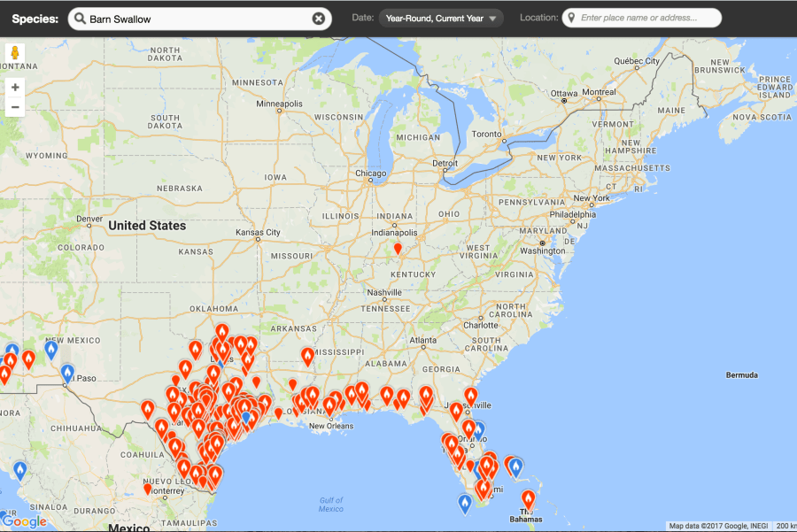
Task: Click the blue marker southwest of Florida's tip
Action: click(465, 503)
